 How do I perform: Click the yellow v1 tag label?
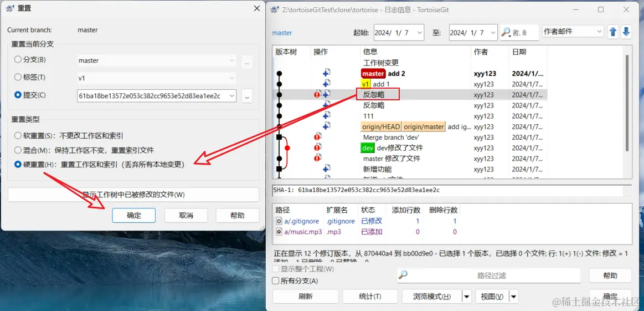pyautogui.click(x=365, y=84)
